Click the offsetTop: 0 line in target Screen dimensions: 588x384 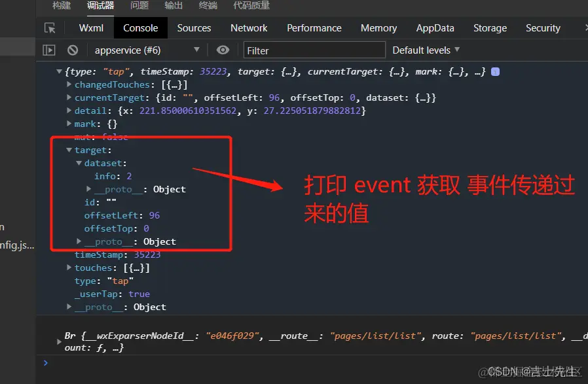117,228
